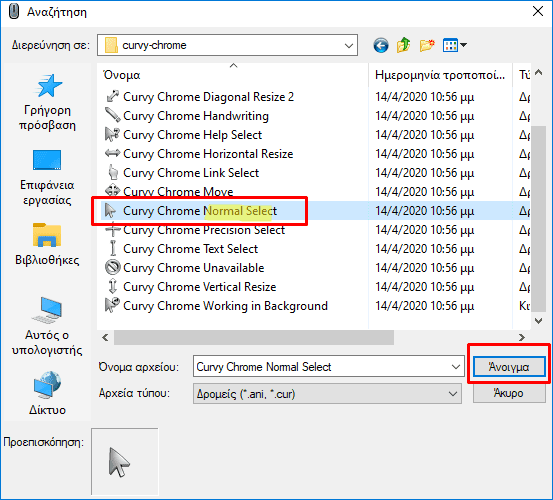
Task: Expand the curvy-chrome folder location dropdown
Action: coord(349,45)
